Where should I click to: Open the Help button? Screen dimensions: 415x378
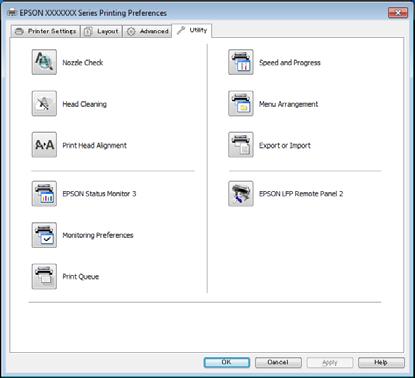tap(381, 362)
